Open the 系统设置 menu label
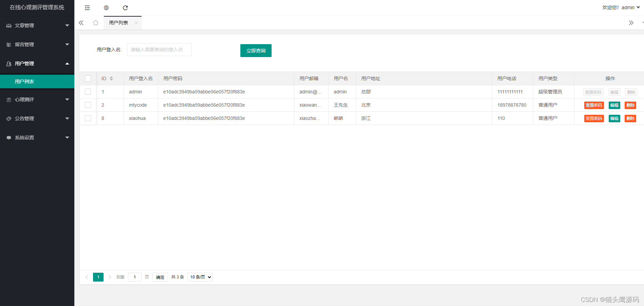Viewport: 644px width, 306px height. click(x=24, y=138)
